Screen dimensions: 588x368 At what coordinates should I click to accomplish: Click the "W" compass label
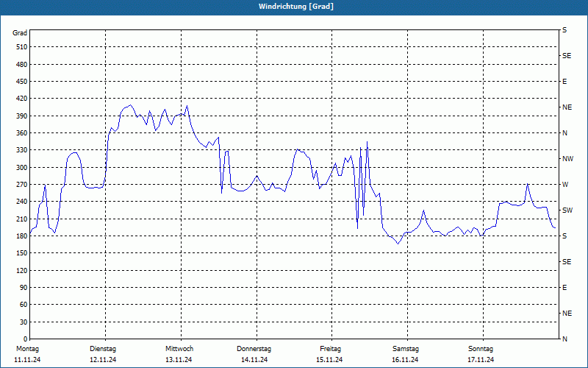565,185
